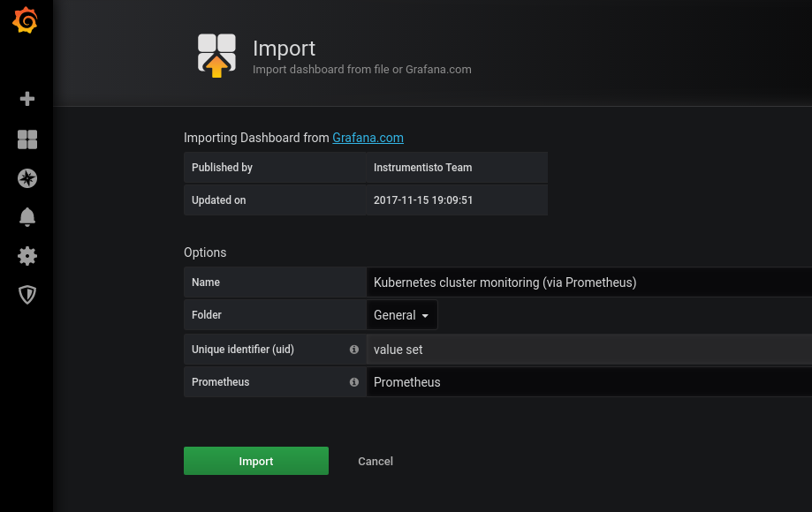Open the Alerting bell icon
Screen dimensions: 812x512
(x=27, y=217)
